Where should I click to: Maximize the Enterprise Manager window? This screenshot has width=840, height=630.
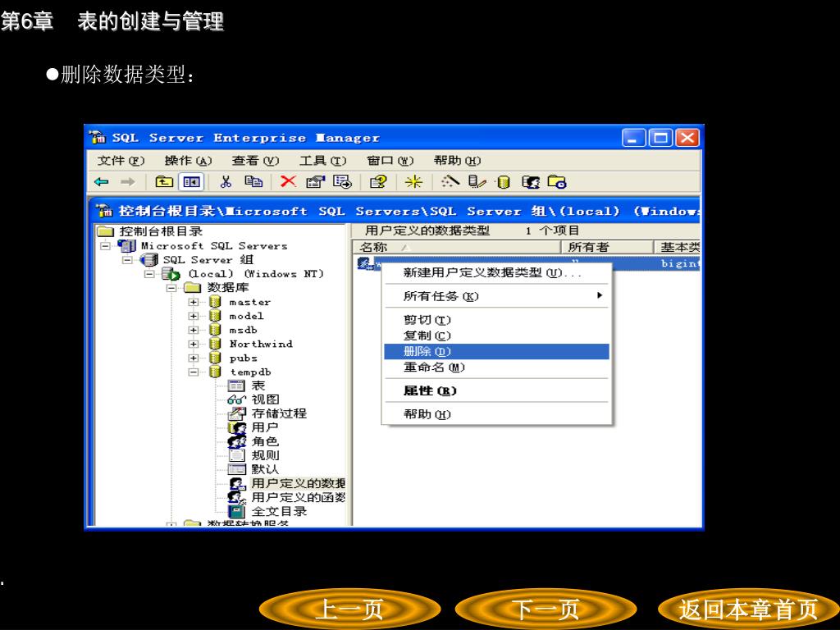click(660, 138)
